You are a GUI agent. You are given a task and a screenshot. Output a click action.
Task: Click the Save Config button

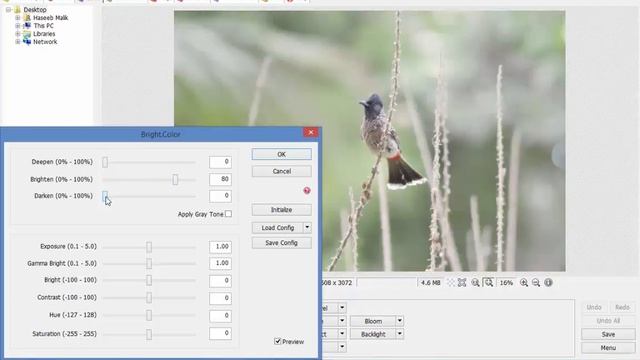click(x=282, y=243)
